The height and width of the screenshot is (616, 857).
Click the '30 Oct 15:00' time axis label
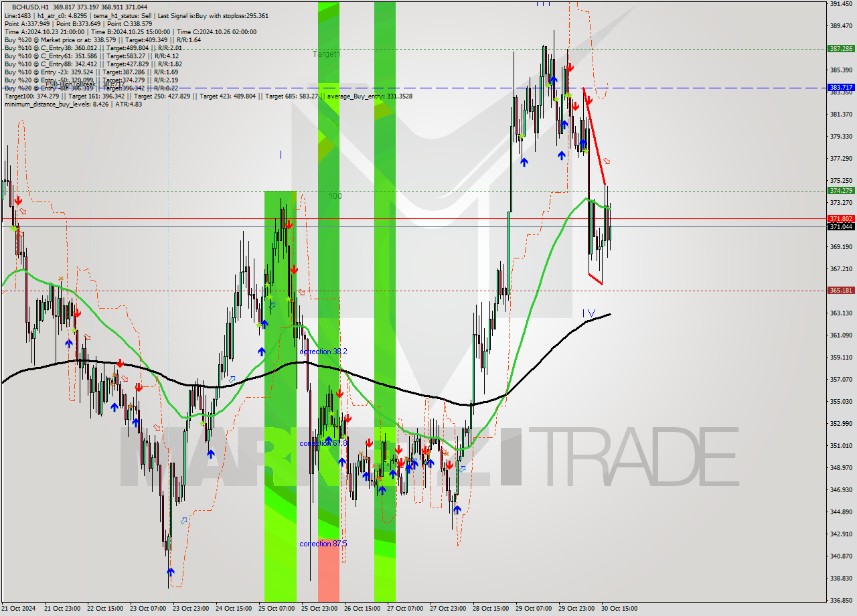point(619,609)
